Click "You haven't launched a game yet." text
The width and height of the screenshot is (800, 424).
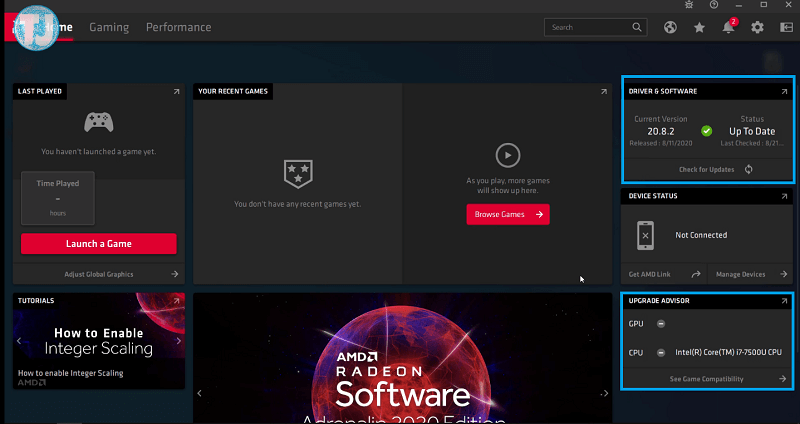(98, 152)
